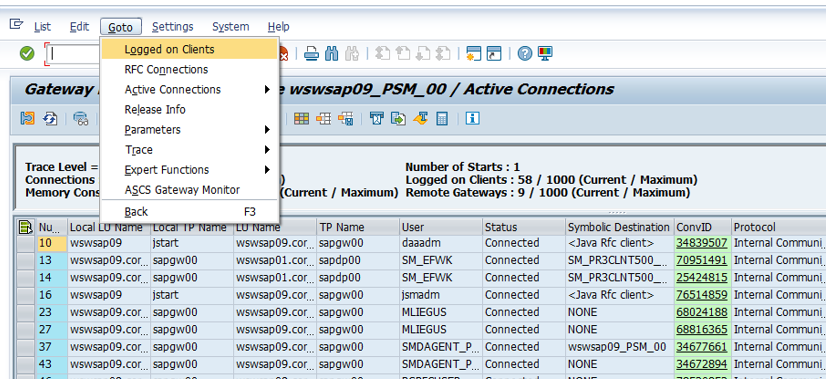Open ConvID link 68816365
The image size is (830, 385).
tap(702, 329)
